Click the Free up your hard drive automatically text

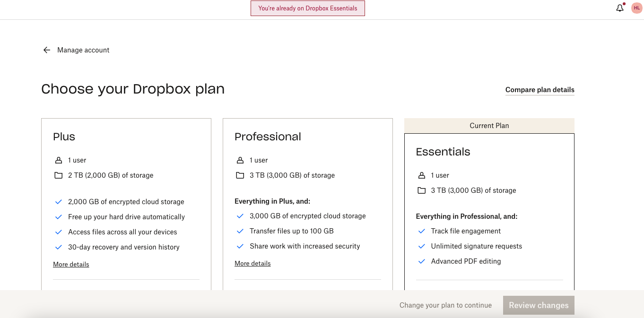pos(126,217)
